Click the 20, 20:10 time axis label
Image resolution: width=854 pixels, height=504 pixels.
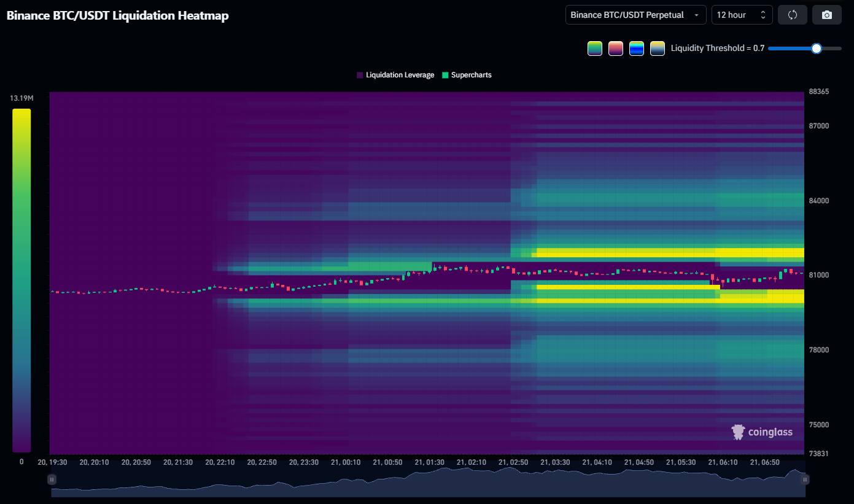click(x=94, y=462)
